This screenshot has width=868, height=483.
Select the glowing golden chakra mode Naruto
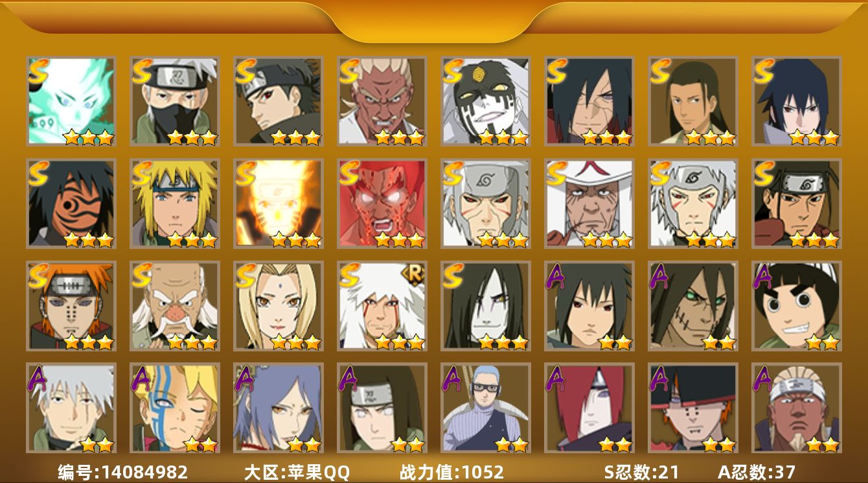(x=278, y=203)
